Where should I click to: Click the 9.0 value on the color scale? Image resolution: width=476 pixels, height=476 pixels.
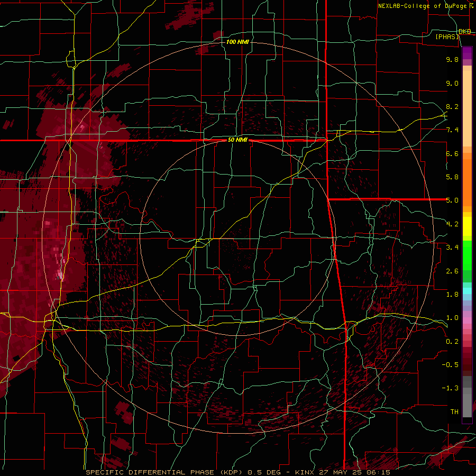pyautogui.click(x=452, y=83)
